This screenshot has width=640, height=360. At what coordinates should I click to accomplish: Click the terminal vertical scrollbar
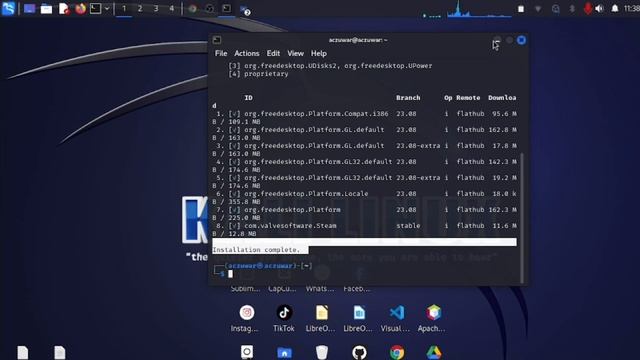(x=522, y=217)
